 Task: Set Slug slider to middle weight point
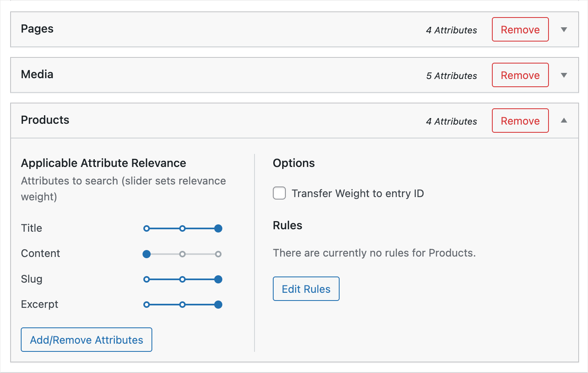coord(182,279)
